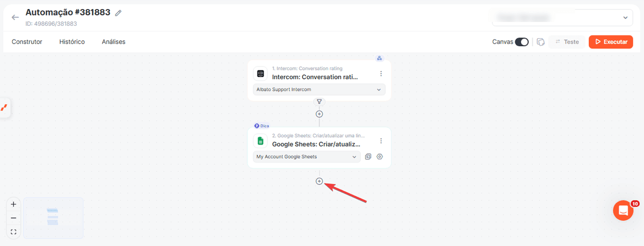The width and height of the screenshot is (644, 246).
Task: Click the Google Sheets app icon
Action: [260, 141]
